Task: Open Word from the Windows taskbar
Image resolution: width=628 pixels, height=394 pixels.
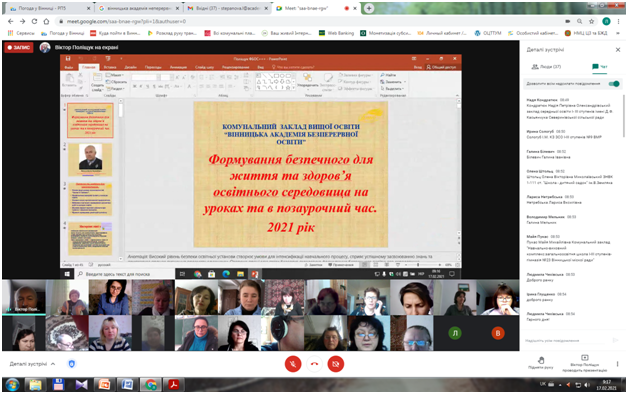Action: click(x=127, y=385)
